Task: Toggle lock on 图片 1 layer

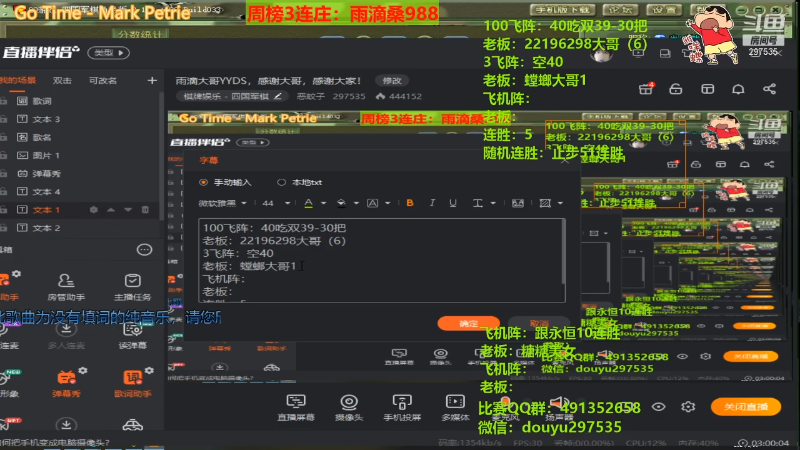Action: (x=4, y=155)
